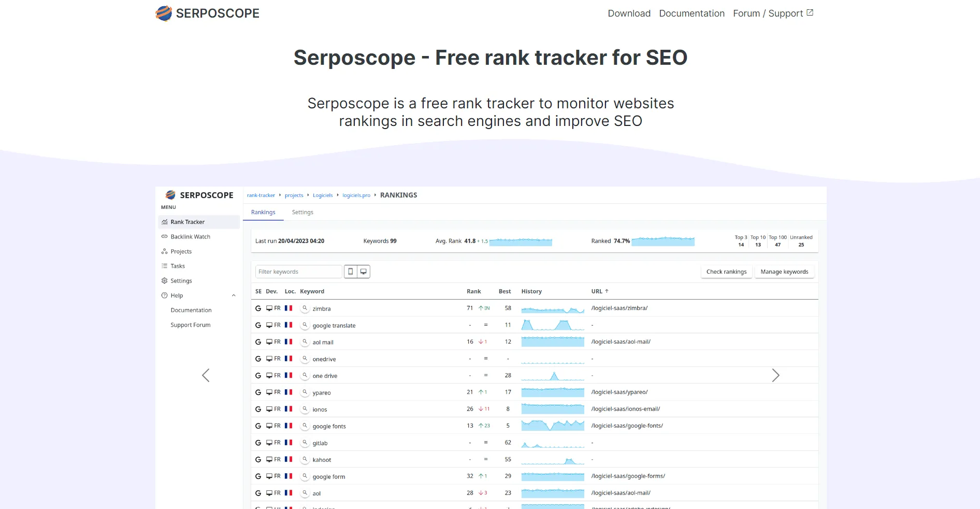
Task: Click the /logiciel-saas/google-forms/ URL
Action: [628, 476]
